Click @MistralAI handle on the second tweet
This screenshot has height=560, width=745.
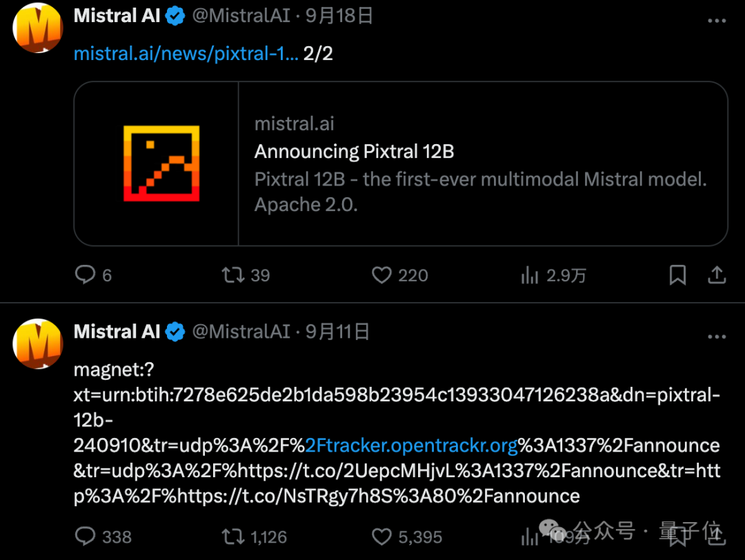pos(241,332)
